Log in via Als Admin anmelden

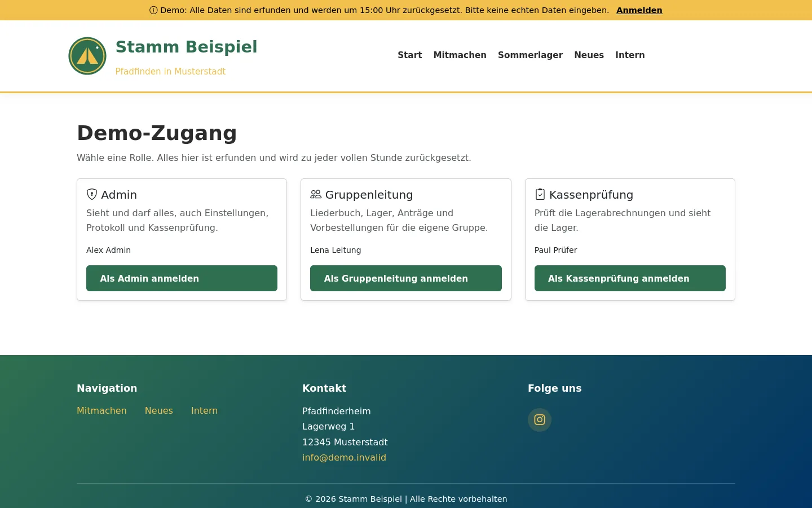(x=182, y=278)
